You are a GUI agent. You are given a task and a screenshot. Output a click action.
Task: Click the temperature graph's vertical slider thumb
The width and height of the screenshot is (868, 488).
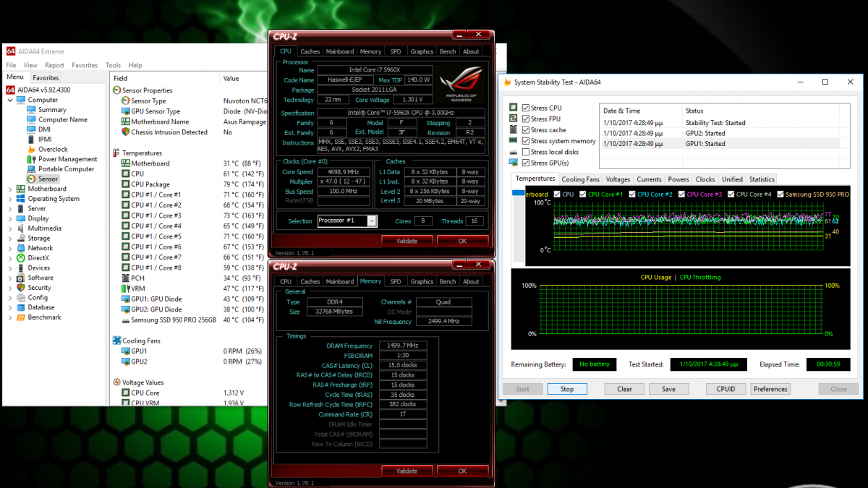tap(519, 194)
